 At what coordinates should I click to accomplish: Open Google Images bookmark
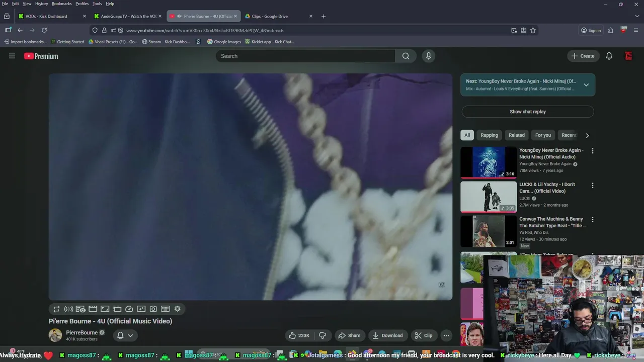pyautogui.click(x=224, y=42)
